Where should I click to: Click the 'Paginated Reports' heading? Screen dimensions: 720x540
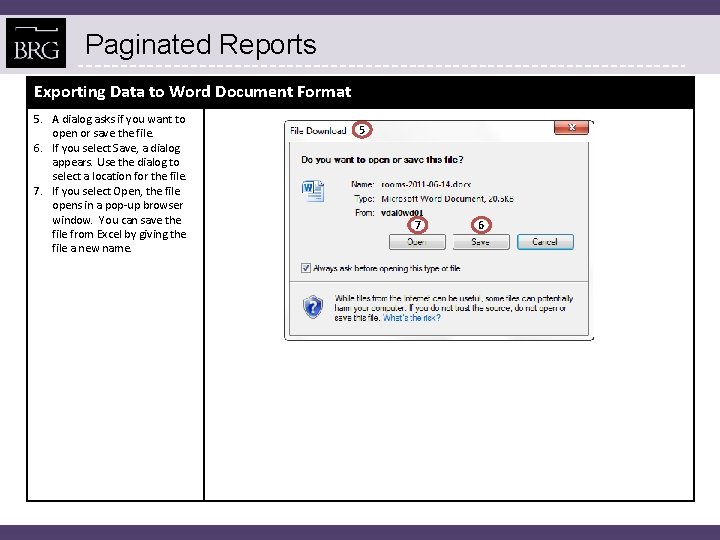pos(201,45)
